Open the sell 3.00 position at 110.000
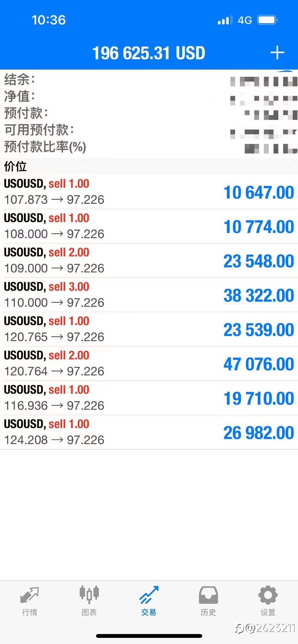 [149, 295]
